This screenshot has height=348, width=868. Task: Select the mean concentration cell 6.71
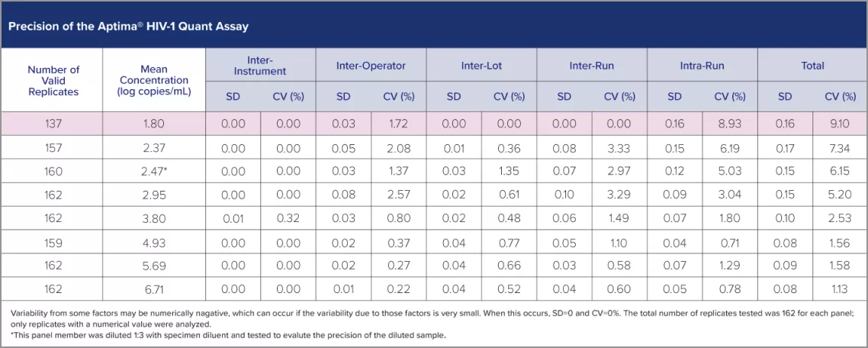pos(154,290)
